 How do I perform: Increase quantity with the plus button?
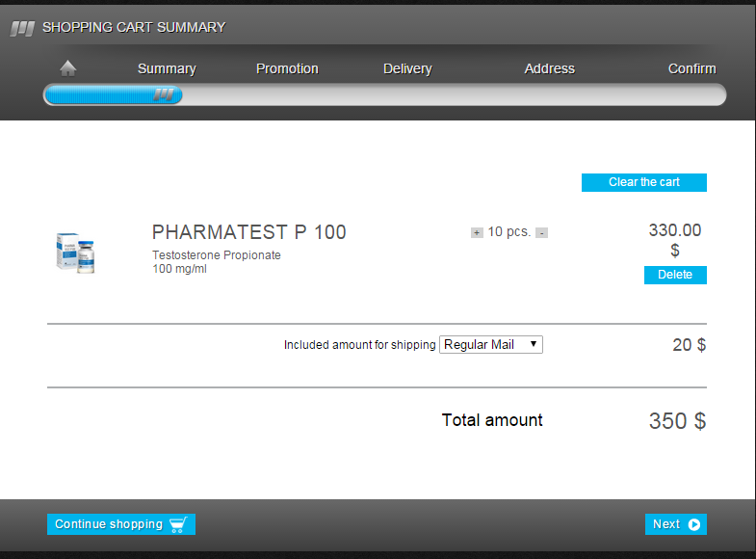pyautogui.click(x=477, y=232)
